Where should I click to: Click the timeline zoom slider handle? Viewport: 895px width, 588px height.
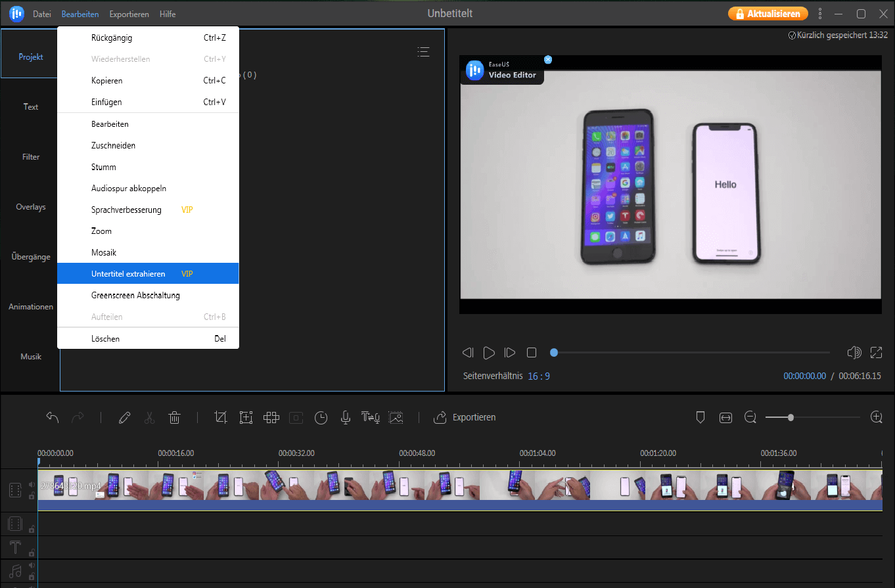[791, 418]
